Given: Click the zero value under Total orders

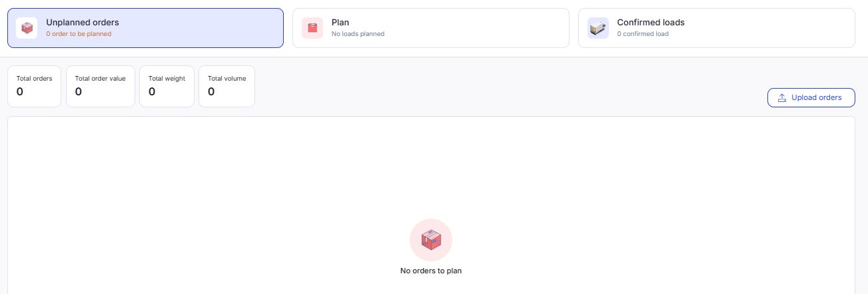Looking at the screenshot, I should 20,92.
